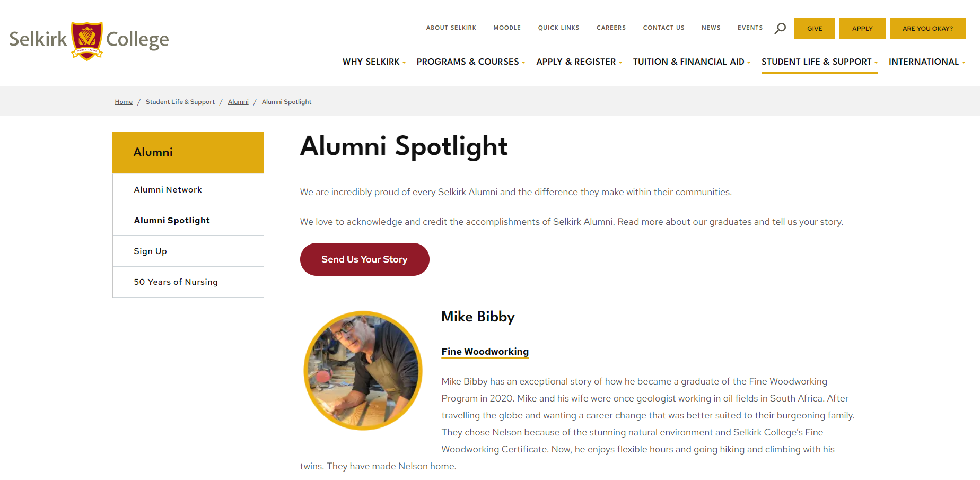Click Send Us Your Story button
Screen dimensions: 980x480
click(x=364, y=259)
